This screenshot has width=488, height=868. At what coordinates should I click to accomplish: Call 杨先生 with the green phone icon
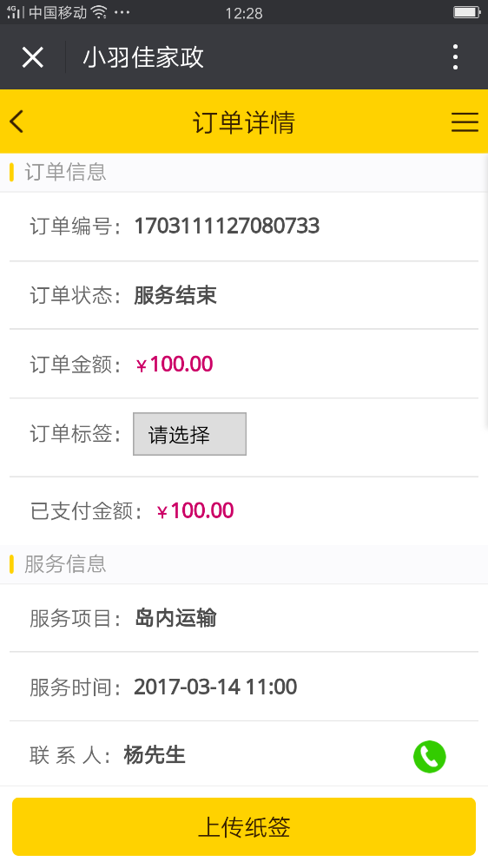(x=429, y=756)
